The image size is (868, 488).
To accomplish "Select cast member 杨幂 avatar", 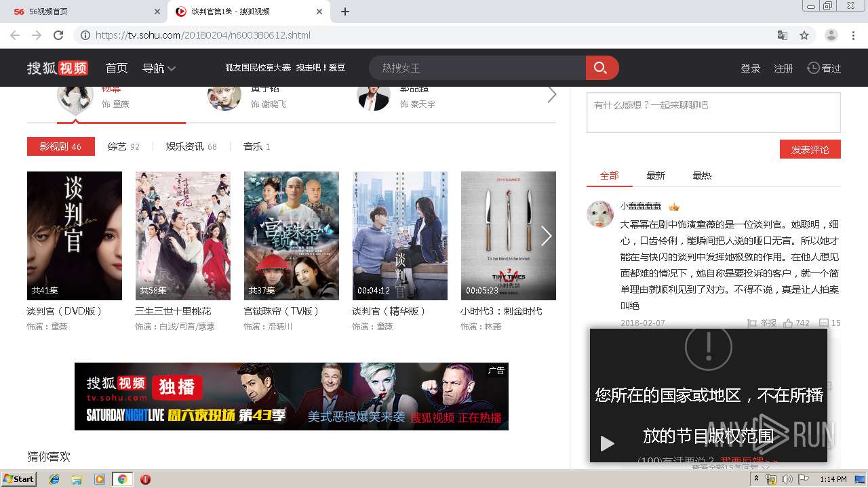I will click(x=75, y=98).
